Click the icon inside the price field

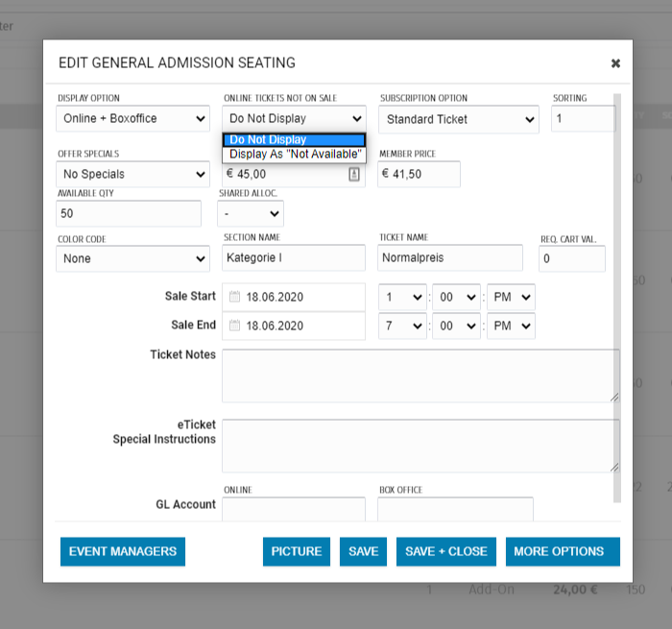[353, 174]
